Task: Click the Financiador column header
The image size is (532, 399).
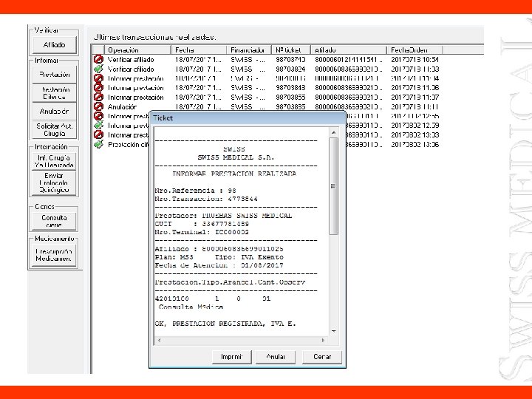Action: click(x=249, y=50)
